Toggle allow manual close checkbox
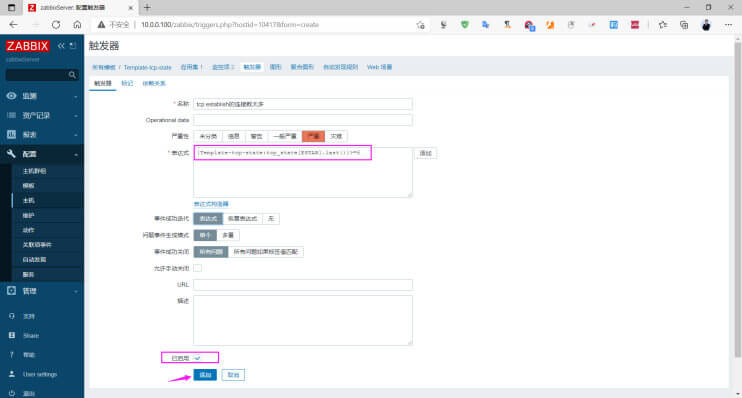 coord(198,268)
